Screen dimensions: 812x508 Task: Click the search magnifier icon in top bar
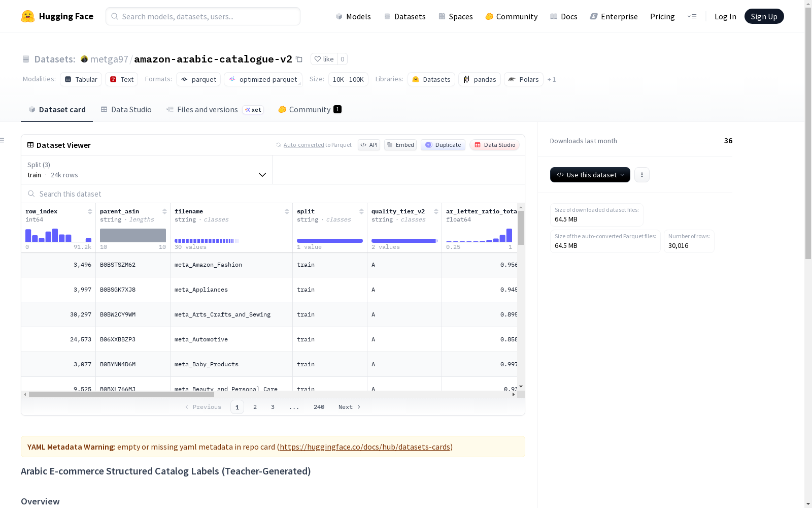point(115,16)
